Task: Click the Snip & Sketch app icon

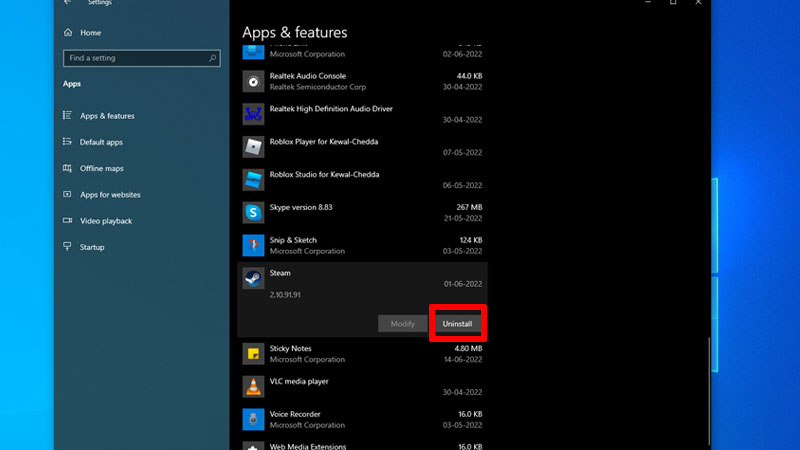Action: (253, 245)
